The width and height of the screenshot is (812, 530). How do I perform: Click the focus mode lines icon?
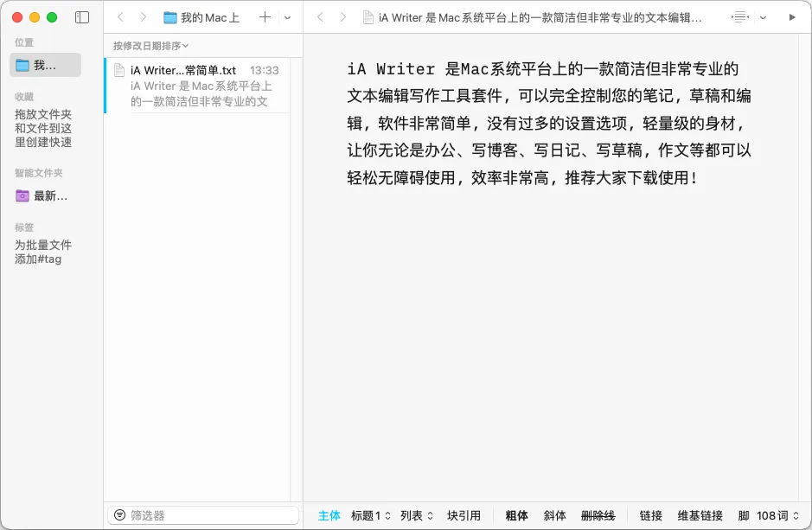(x=739, y=17)
